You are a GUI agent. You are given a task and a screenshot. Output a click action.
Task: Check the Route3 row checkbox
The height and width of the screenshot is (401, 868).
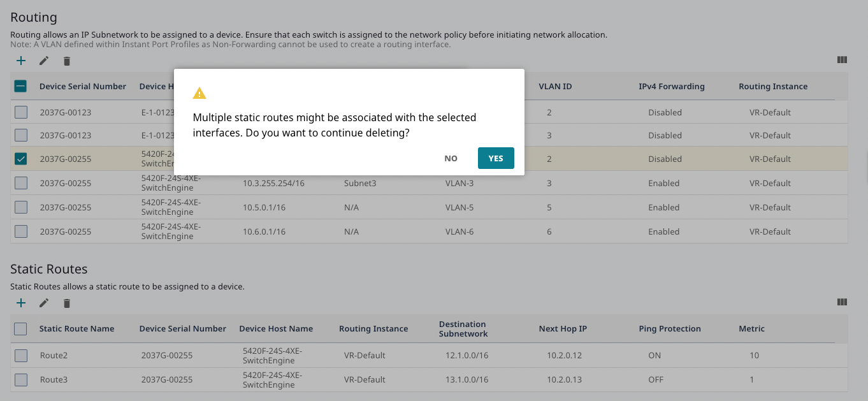[x=21, y=379]
